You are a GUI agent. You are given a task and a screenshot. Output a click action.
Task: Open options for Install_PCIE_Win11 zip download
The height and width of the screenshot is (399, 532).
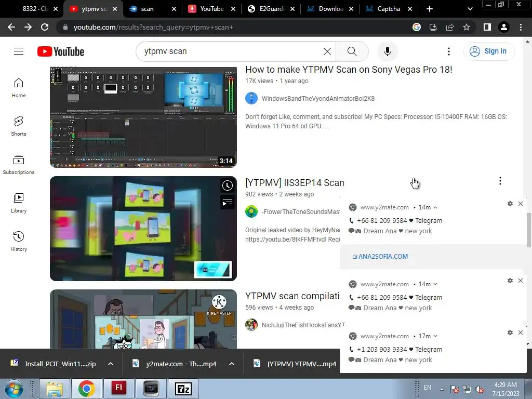pos(111,364)
